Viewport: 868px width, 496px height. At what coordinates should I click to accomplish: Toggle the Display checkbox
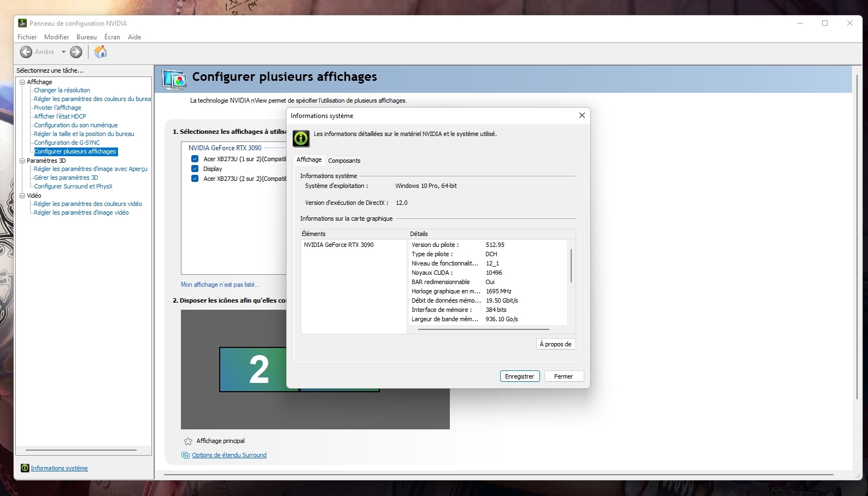coord(195,169)
